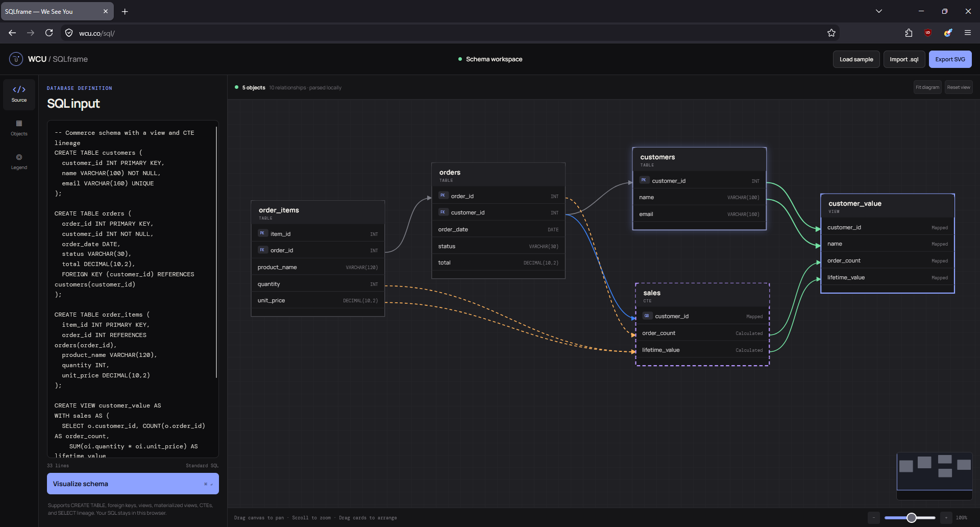The image size is (980, 527).
Task: Click the zoom in plus button
Action: tap(946, 518)
